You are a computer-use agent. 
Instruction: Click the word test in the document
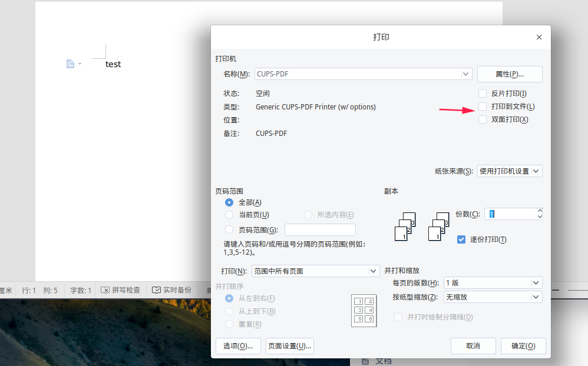click(113, 65)
